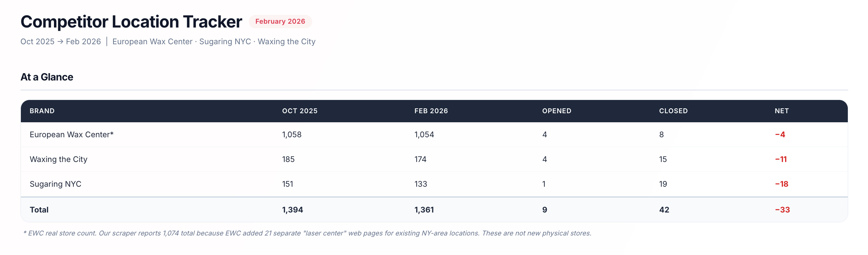Click the FEB 2026 column header
The image size is (868, 255).
coord(431,111)
